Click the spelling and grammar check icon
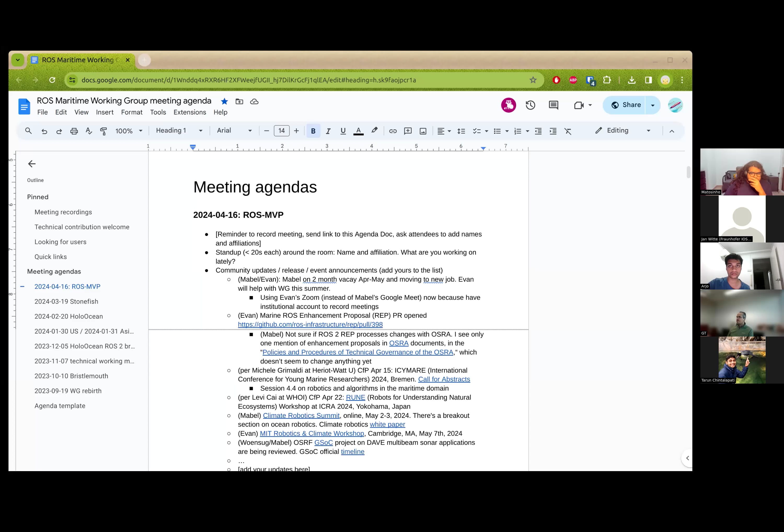Viewport: 784px width, 532px height. click(x=89, y=131)
